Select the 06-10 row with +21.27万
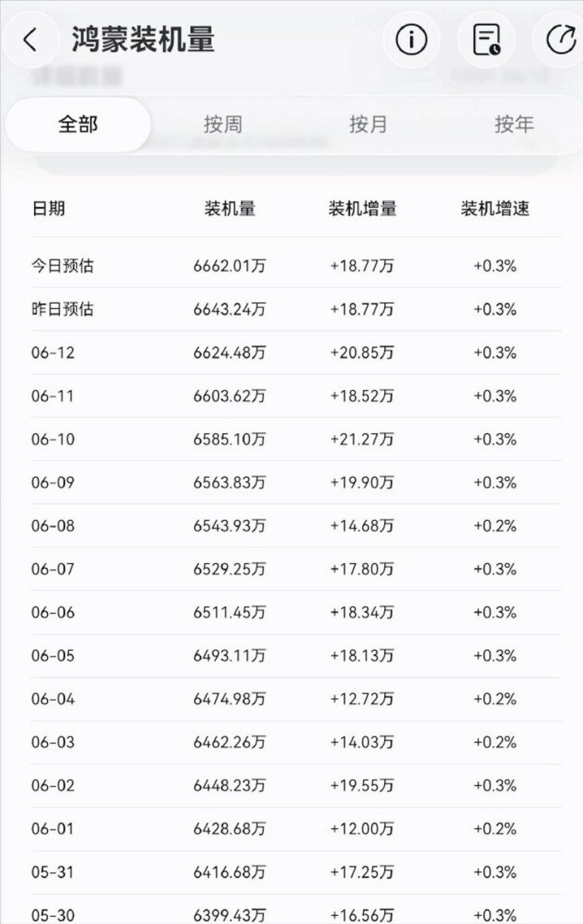The image size is (583, 924). pyautogui.click(x=296, y=439)
